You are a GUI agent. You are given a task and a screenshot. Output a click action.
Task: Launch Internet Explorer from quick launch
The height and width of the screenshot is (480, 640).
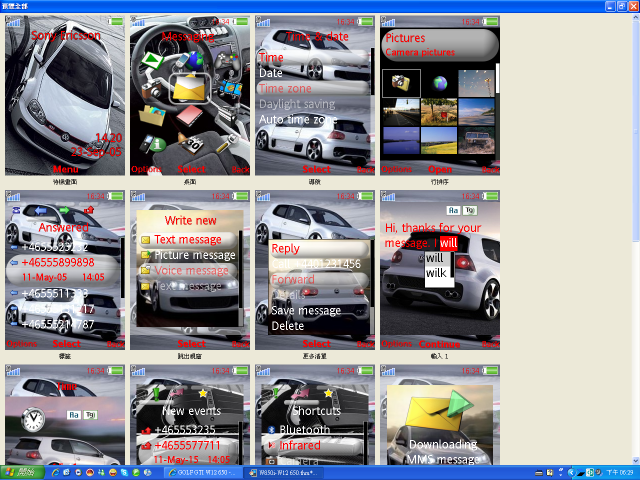pos(55,473)
